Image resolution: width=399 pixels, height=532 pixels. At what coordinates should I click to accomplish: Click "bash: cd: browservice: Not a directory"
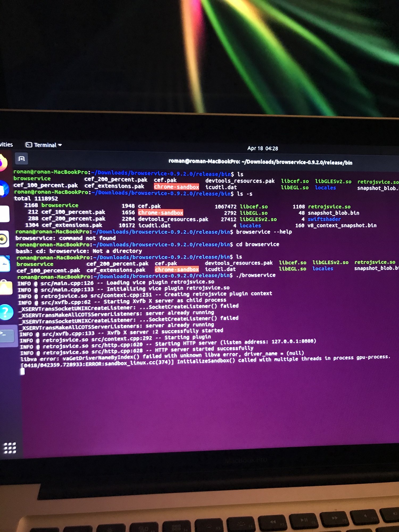[x=79, y=251]
